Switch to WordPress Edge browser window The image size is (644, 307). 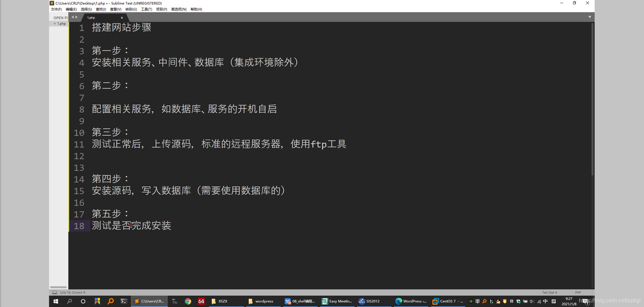(x=411, y=301)
